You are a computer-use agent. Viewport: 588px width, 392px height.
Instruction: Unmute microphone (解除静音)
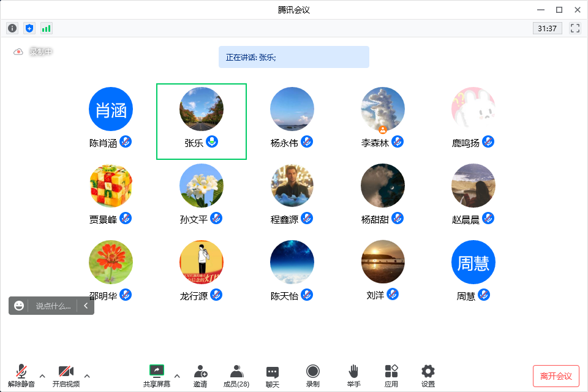tap(21, 375)
